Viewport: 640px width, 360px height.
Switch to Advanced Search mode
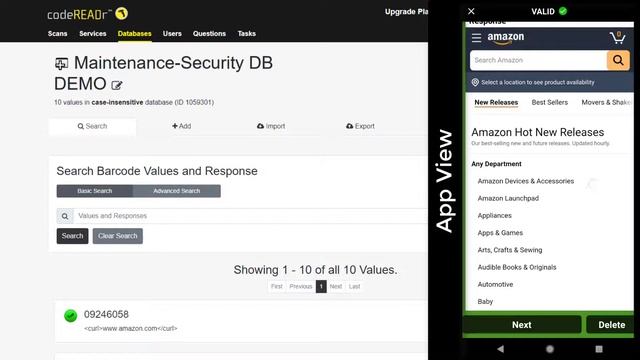tap(177, 191)
